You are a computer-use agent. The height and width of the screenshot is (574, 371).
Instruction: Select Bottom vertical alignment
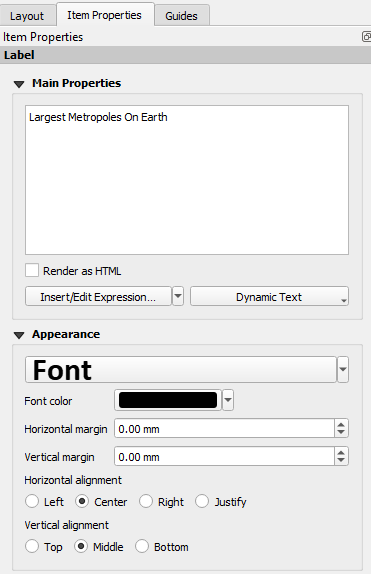click(142, 547)
